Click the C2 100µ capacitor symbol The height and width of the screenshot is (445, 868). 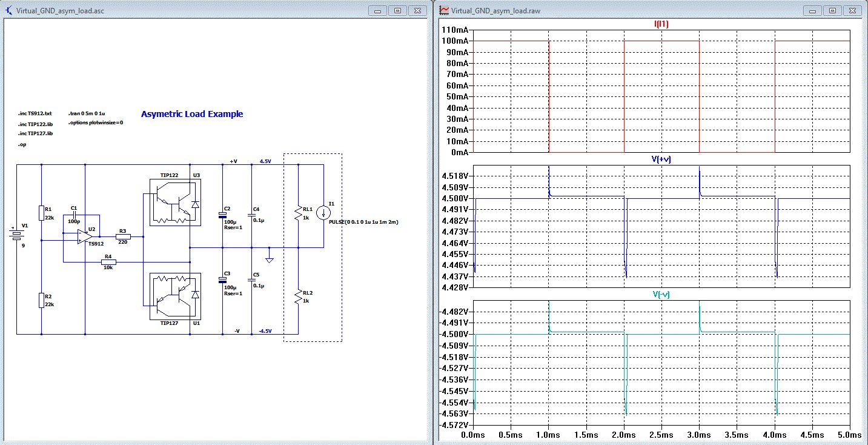click(222, 215)
